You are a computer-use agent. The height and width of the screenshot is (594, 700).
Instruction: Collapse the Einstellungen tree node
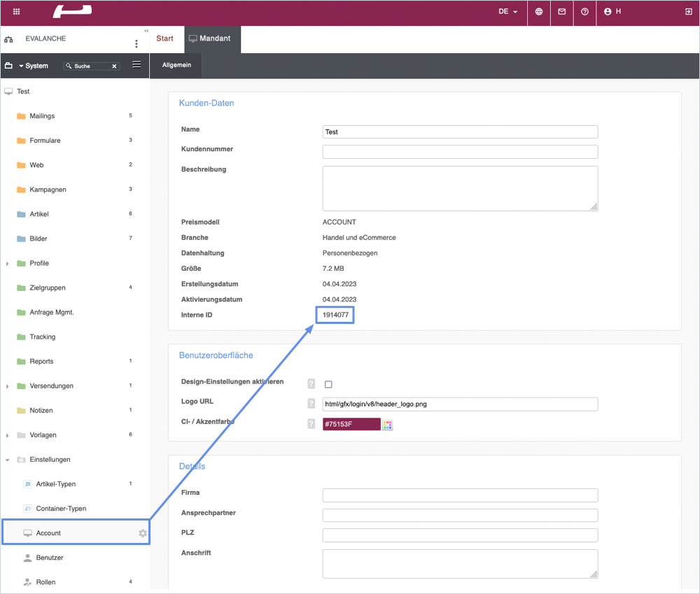(8, 460)
